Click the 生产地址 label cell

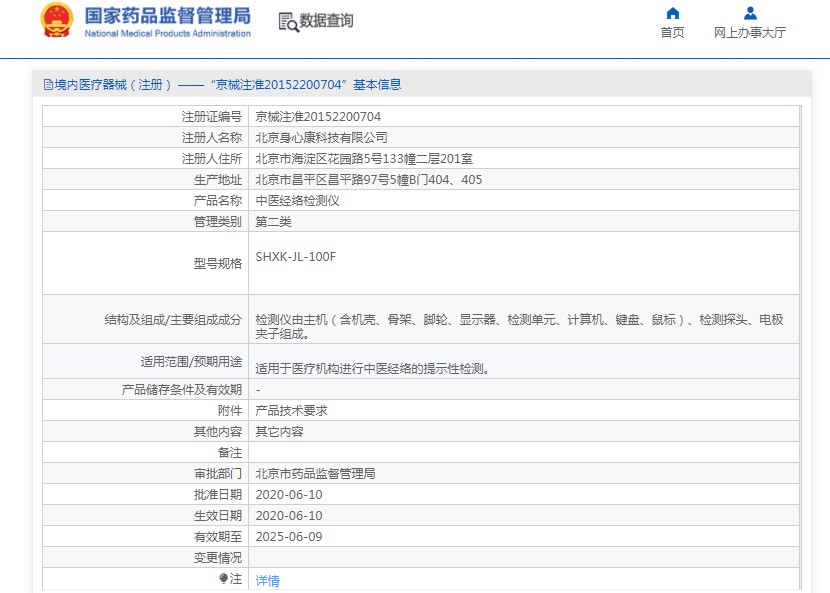[146, 179]
